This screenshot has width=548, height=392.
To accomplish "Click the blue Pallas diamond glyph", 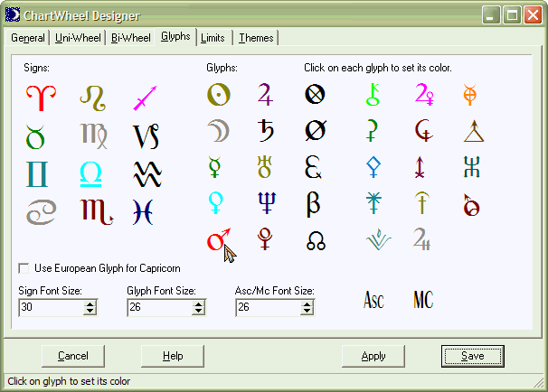I will pyautogui.click(x=373, y=167).
